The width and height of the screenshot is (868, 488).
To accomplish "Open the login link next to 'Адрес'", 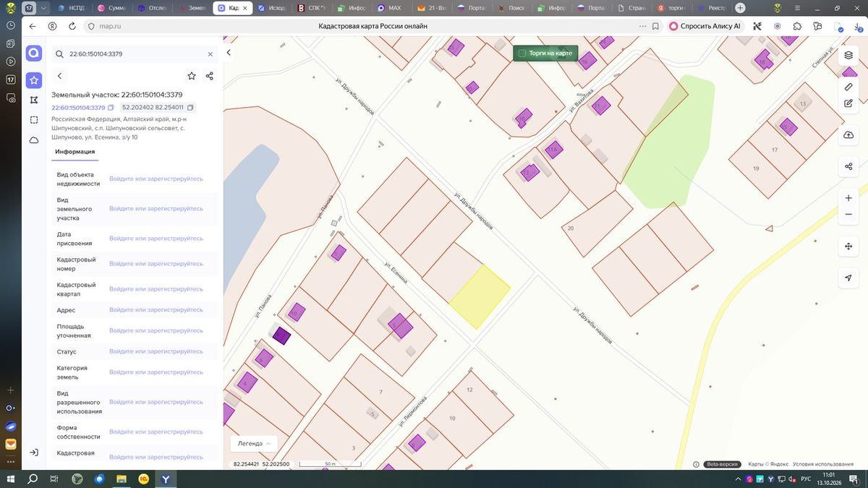I will click(x=156, y=310).
